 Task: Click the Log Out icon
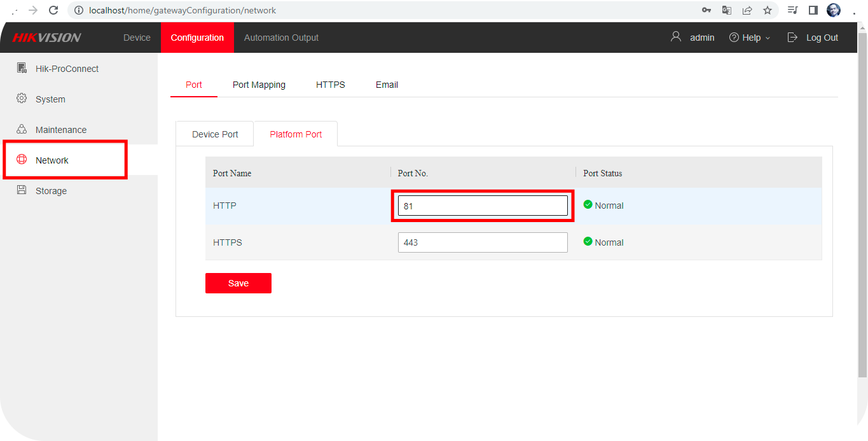792,38
